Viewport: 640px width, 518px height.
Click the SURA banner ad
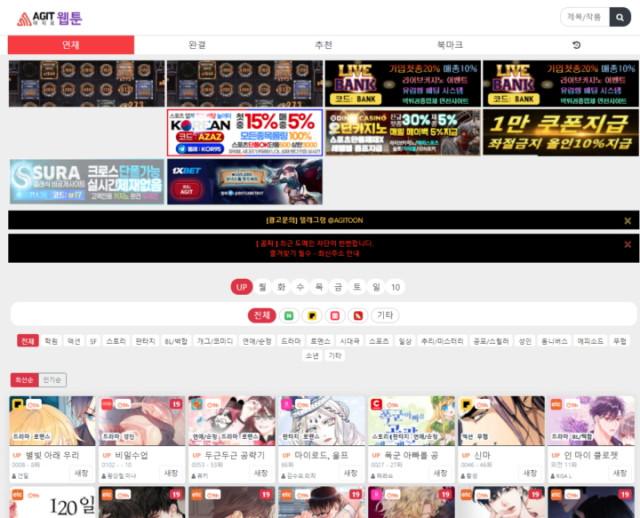[87, 182]
